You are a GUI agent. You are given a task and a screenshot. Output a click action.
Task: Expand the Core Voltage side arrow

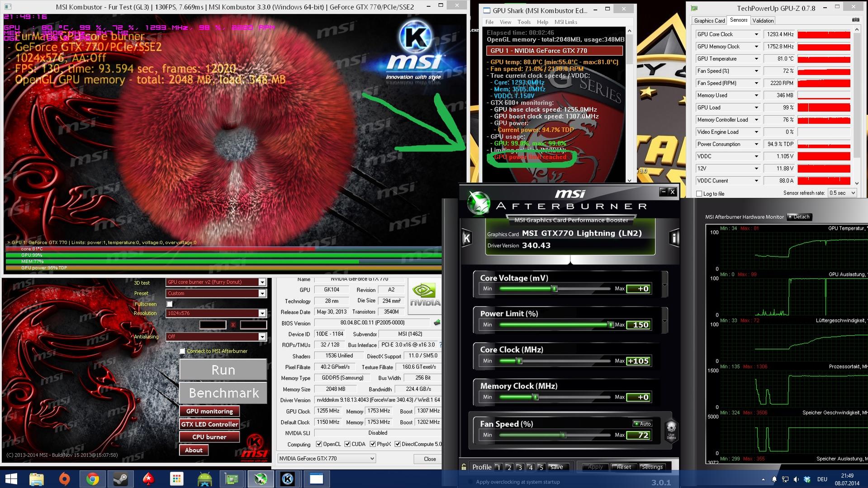[x=664, y=284]
